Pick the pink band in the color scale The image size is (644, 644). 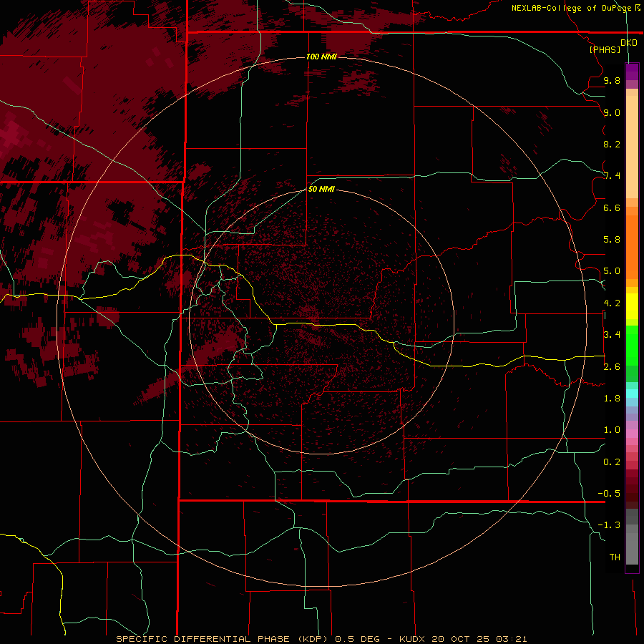(x=632, y=434)
